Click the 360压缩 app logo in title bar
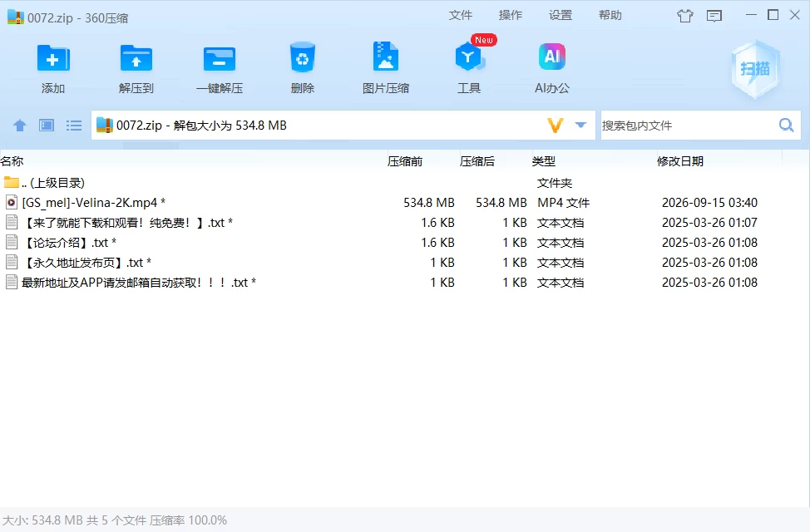This screenshot has width=810, height=532. tap(16, 17)
